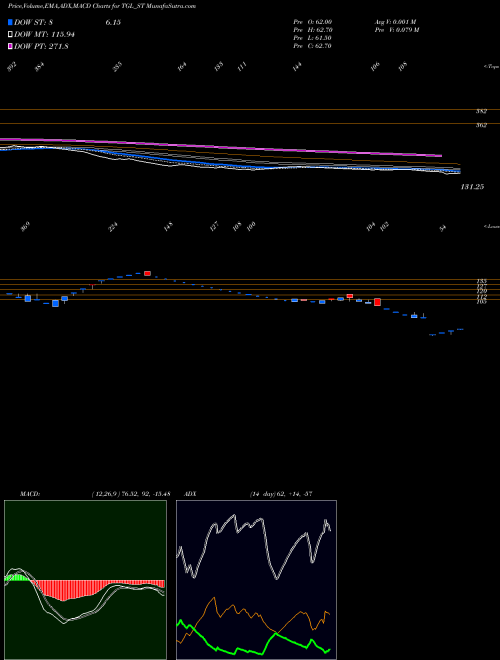Image resolution: width=500 pixels, height=660 pixels.
Task: Click the 'Pre L: 61.50' low value
Action: pos(313,38)
